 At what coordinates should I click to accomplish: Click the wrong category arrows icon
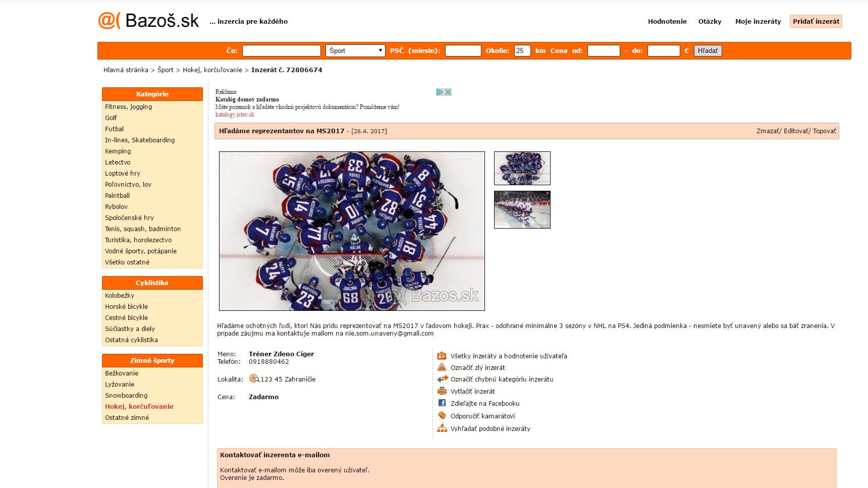442,379
